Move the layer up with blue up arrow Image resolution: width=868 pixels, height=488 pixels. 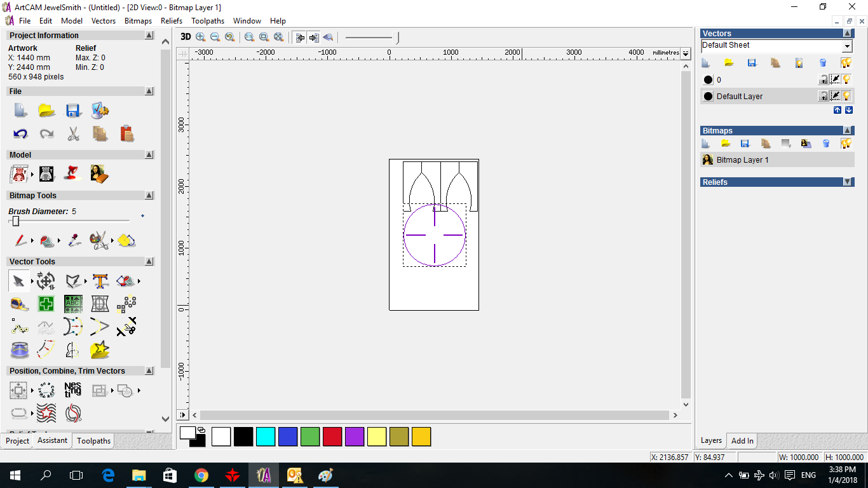pos(837,110)
